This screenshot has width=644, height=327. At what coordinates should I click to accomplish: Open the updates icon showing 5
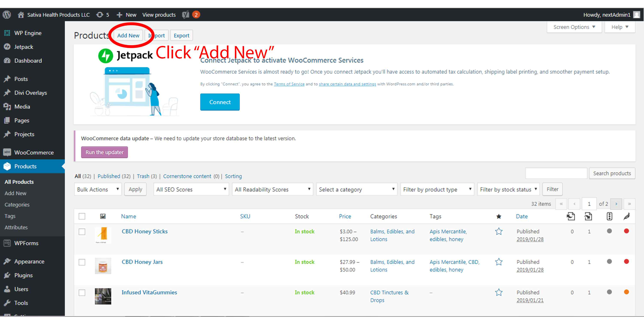tap(100, 15)
